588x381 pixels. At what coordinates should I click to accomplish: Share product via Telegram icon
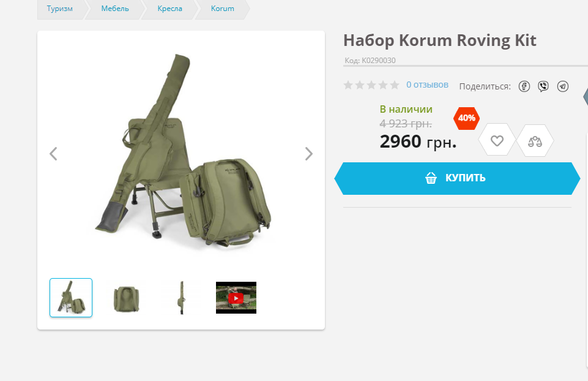562,86
